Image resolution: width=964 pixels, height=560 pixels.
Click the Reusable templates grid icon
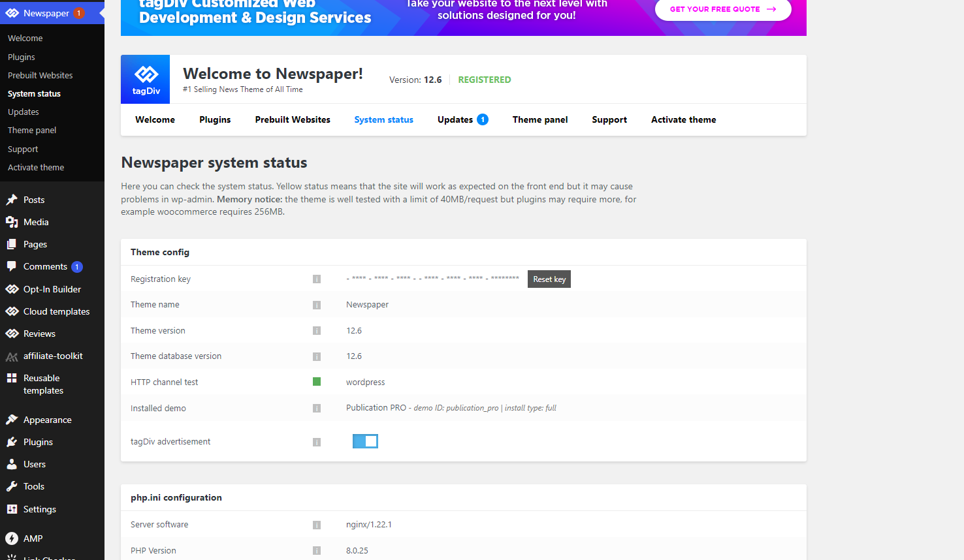[12, 378]
